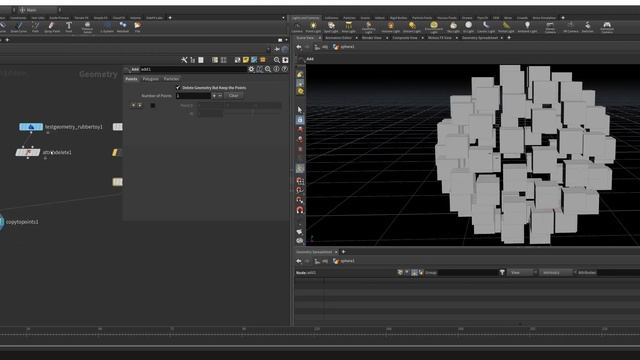Select the testgeometry_rubbertoy1 node

click(x=31, y=127)
